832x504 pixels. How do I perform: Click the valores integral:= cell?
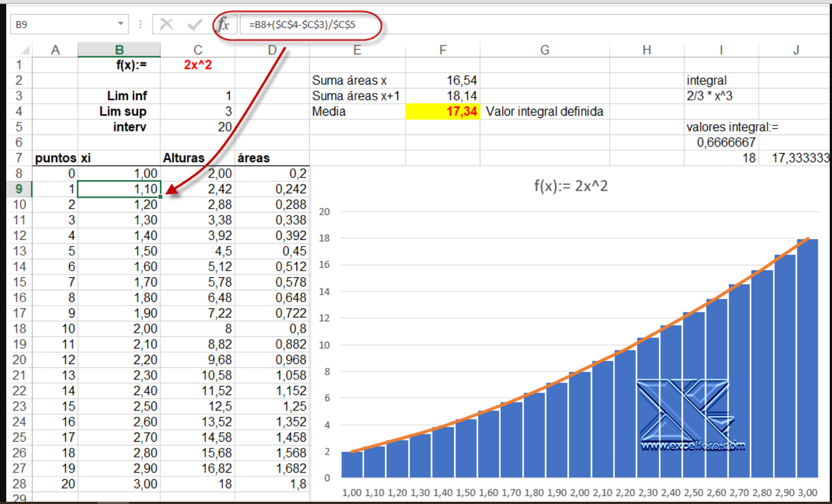click(x=721, y=126)
